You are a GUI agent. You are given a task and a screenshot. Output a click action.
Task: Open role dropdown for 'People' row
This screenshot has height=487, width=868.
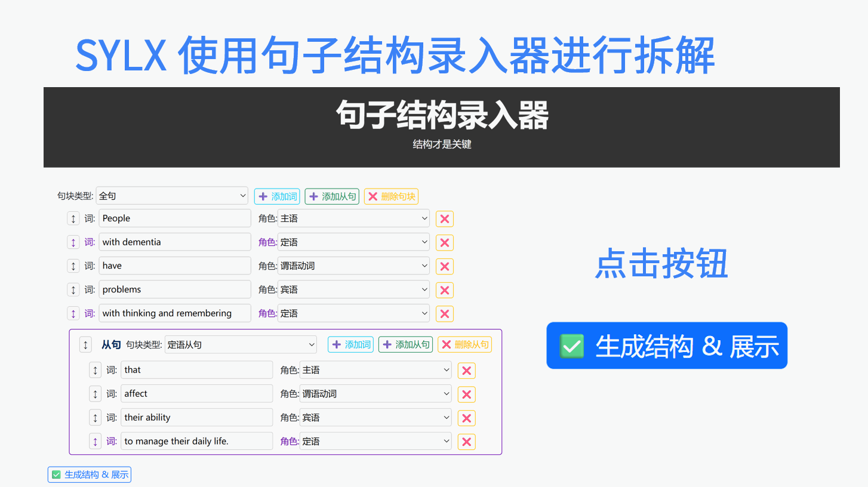[353, 218]
